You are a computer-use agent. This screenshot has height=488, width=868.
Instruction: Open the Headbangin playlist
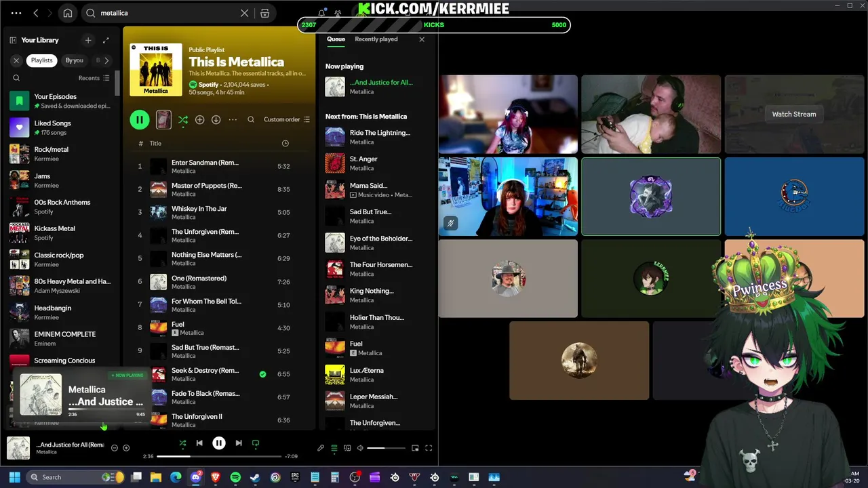[62, 312]
